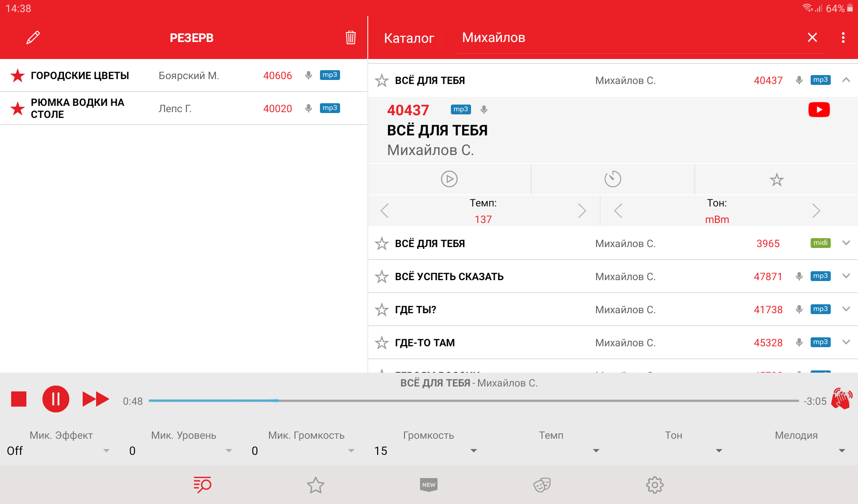Star the ВСЁ ДЛЯ ТЕБЯ midi 3965 row
Image resolution: width=858 pixels, height=504 pixels.
click(x=382, y=244)
